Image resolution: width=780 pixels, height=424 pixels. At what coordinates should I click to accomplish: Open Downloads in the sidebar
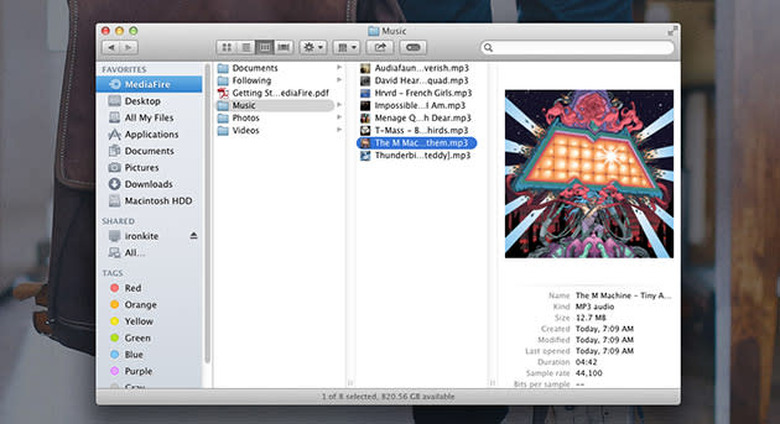148,184
